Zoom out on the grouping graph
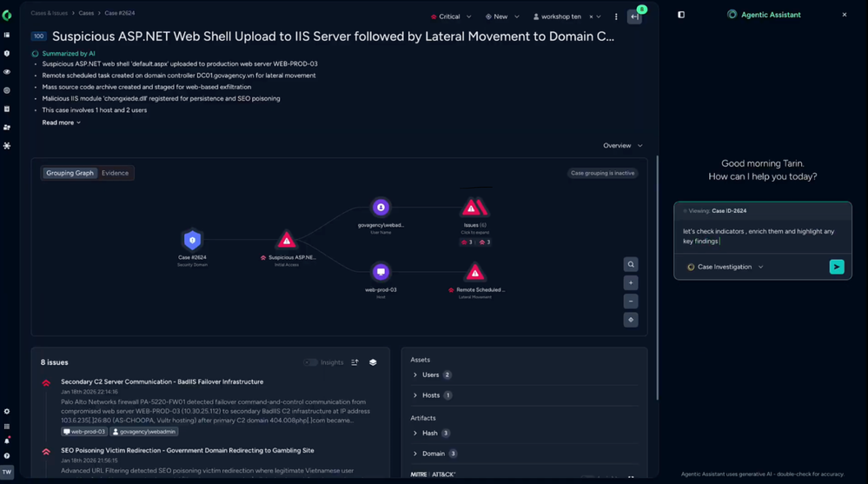This screenshot has width=868, height=484. (x=631, y=302)
